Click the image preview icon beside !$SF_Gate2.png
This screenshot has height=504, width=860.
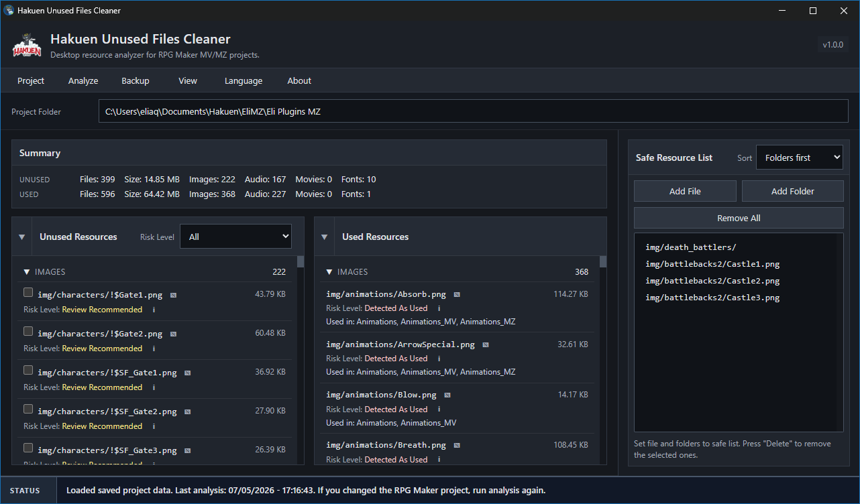188,412
